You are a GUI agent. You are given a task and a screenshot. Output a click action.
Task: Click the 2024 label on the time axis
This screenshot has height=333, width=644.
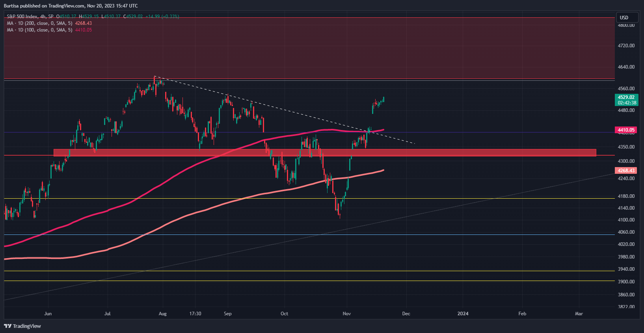pyautogui.click(x=463, y=314)
